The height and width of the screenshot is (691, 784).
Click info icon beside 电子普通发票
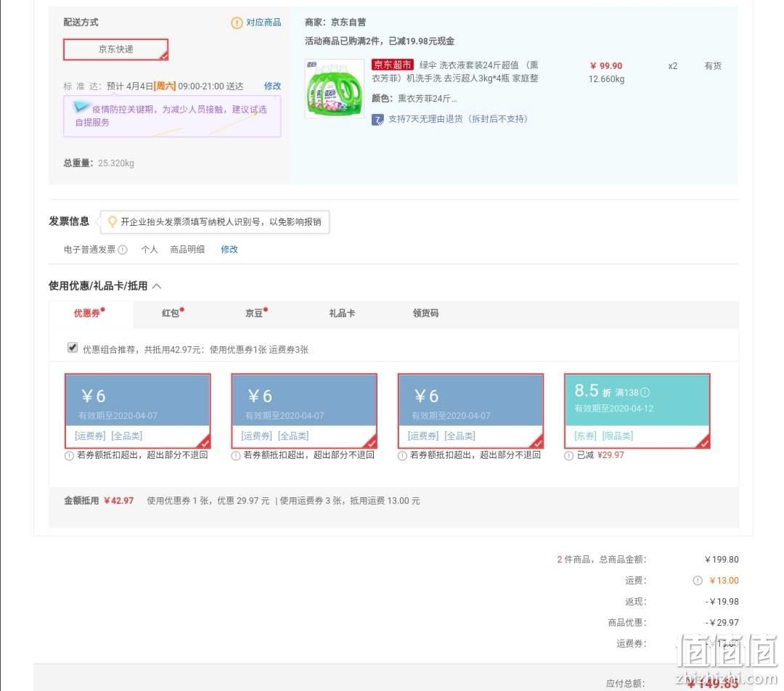click(x=123, y=250)
